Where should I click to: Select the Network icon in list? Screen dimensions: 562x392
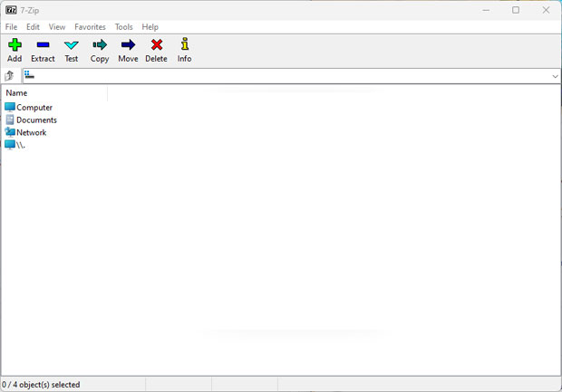[10, 132]
